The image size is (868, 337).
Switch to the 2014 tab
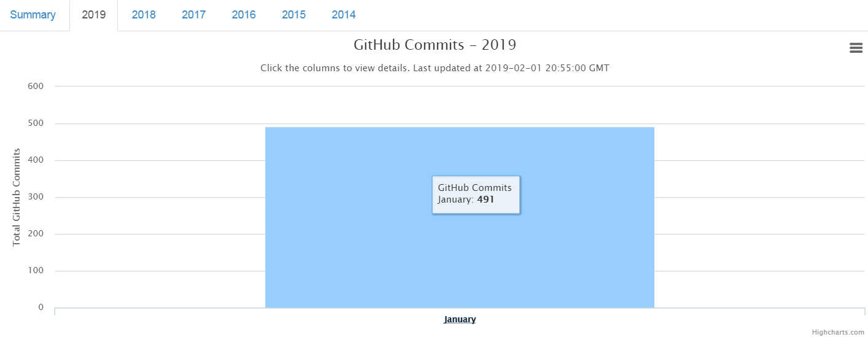click(x=344, y=15)
